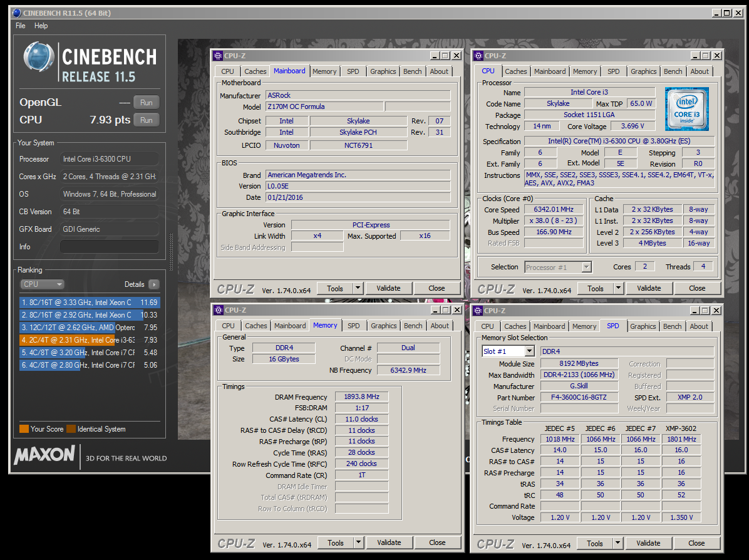This screenshot has height=560, width=749.
Task: Click the Core Speed value 6342.01 MHz
Action: coord(554,209)
